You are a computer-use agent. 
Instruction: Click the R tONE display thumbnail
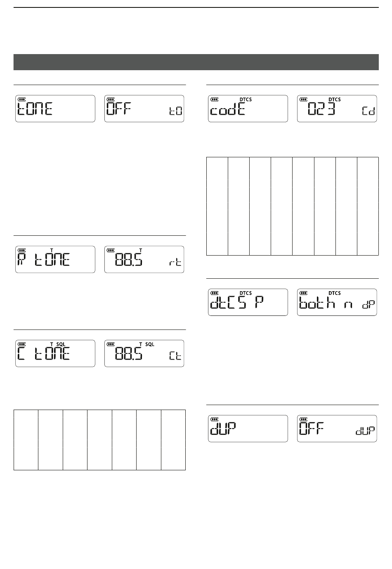pos(55,259)
